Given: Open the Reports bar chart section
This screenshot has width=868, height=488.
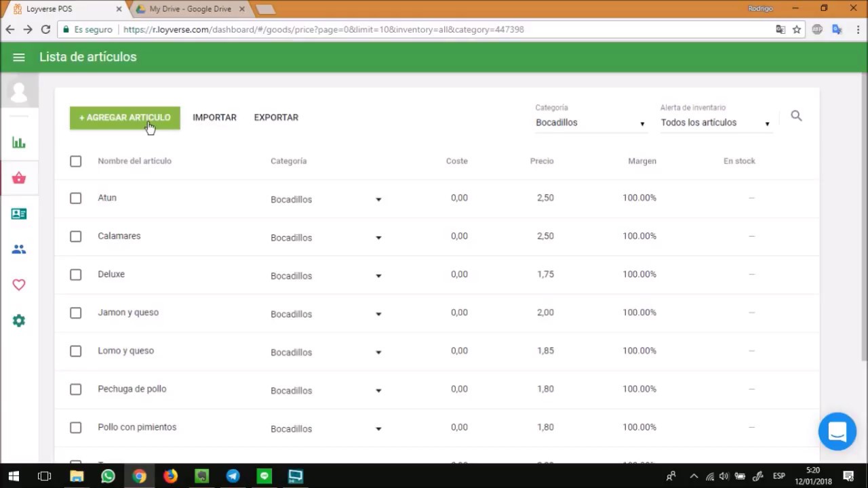Looking at the screenshot, I should 19,142.
